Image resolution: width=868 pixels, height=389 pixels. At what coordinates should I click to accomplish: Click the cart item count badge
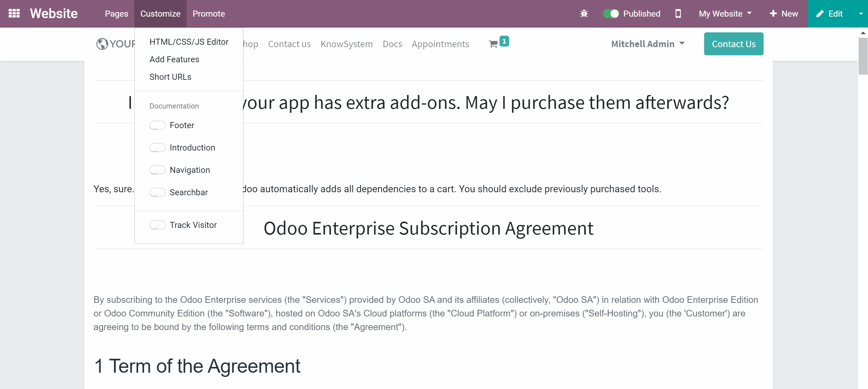504,41
